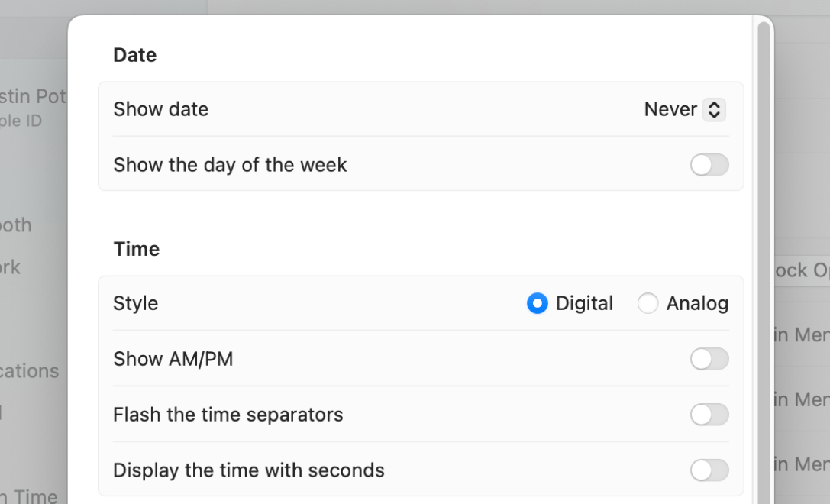Open Screen Time settings from the sidebar
Viewport: 830px width, 504px height.
pos(28,496)
